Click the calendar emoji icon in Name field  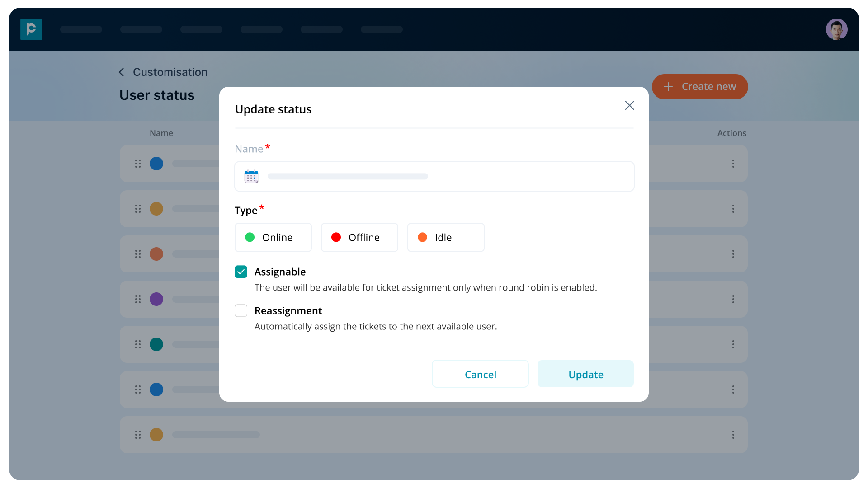[x=251, y=177]
